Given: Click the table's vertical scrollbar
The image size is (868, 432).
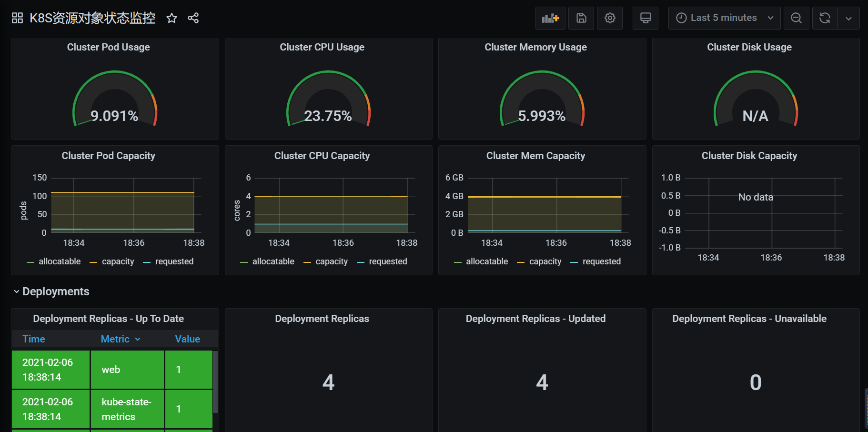Looking at the screenshot, I should click(x=215, y=382).
